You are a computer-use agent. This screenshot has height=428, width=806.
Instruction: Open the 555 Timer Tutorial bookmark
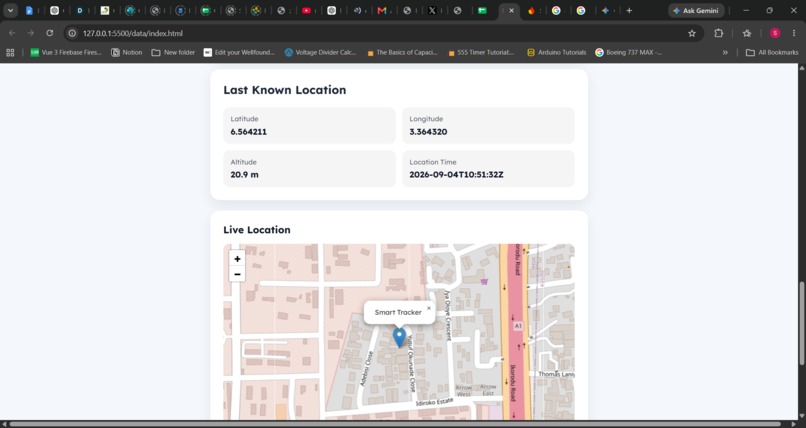pyautogui.click(x=481, y=52)
